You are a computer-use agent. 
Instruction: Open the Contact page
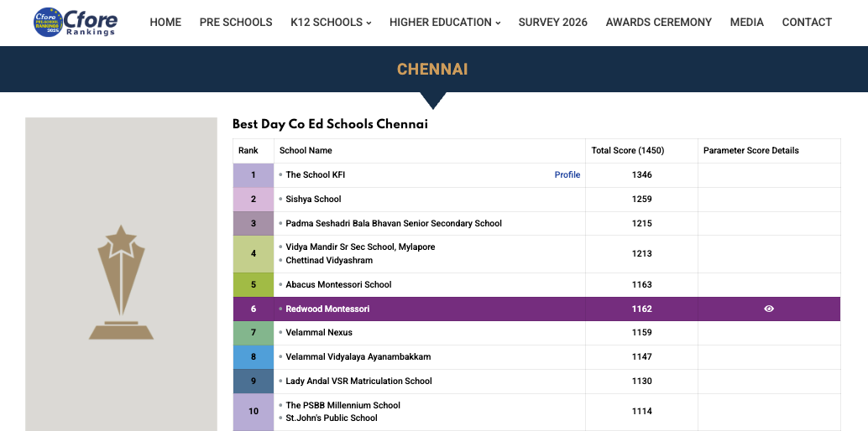(x=807, y=23)
